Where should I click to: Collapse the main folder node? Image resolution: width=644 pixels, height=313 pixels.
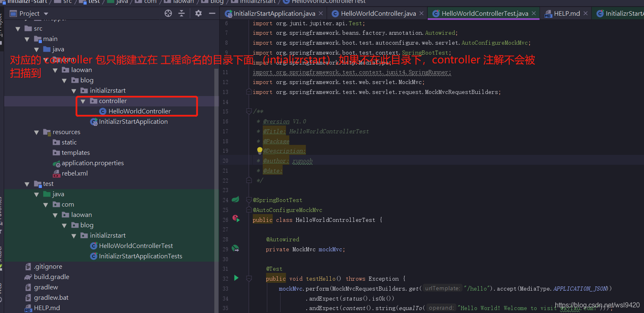click(x=27, y=39)
